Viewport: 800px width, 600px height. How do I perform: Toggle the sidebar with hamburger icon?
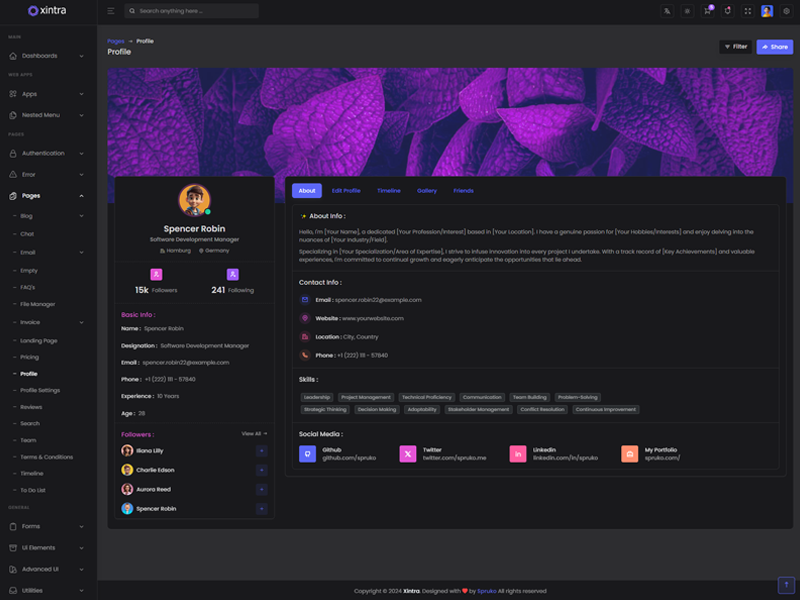coord(111,11)
